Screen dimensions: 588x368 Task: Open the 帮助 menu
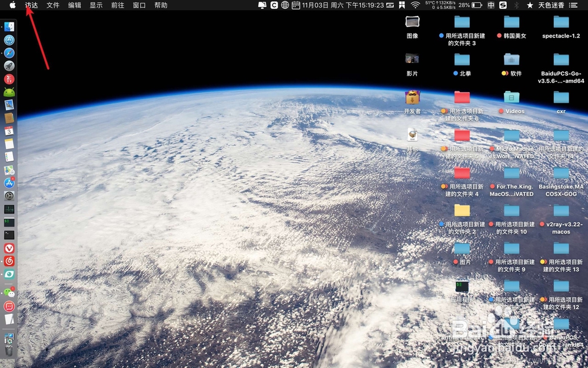pyautogui.click(x=161, y=5)
